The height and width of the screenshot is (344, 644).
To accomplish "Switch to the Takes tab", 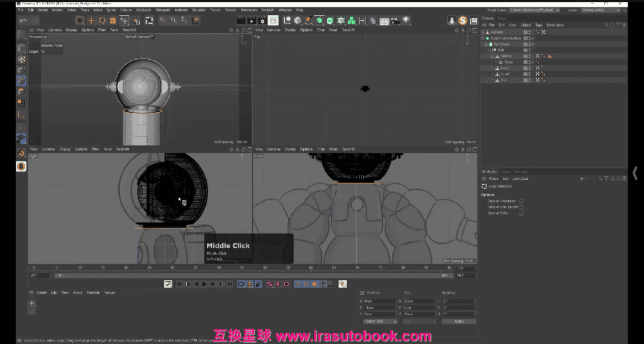I will 501,18.
